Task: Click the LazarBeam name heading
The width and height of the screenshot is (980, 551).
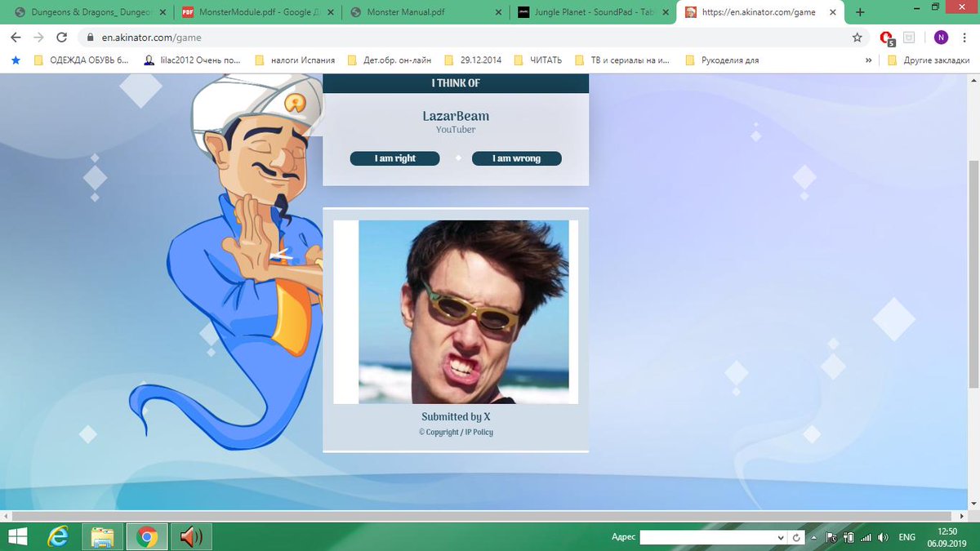Action: pos(456,116)
